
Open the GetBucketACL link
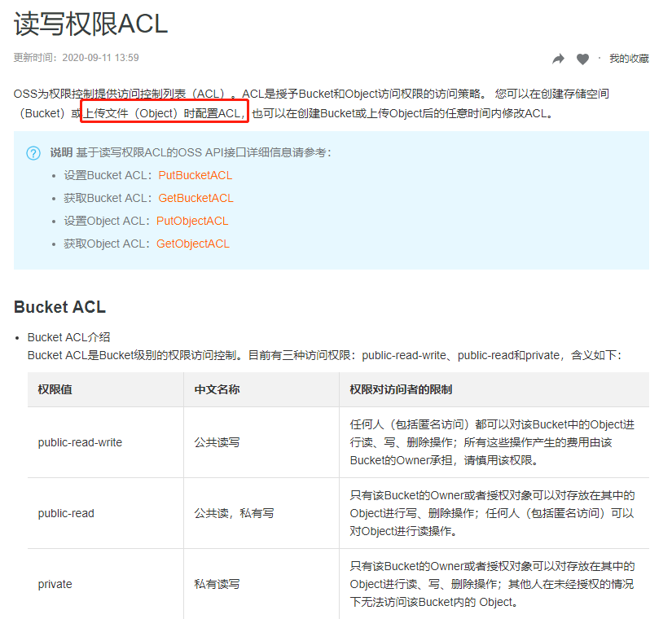tap(195, 198)
